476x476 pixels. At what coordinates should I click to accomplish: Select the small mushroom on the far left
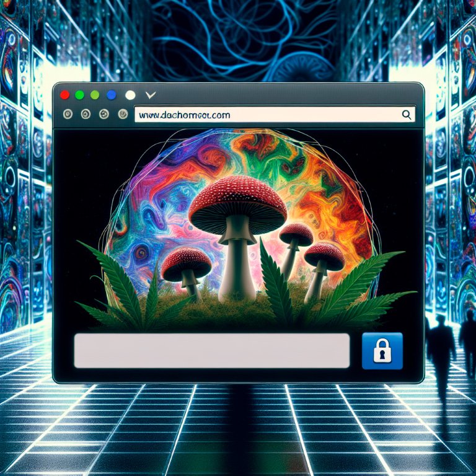click(185, 263)
